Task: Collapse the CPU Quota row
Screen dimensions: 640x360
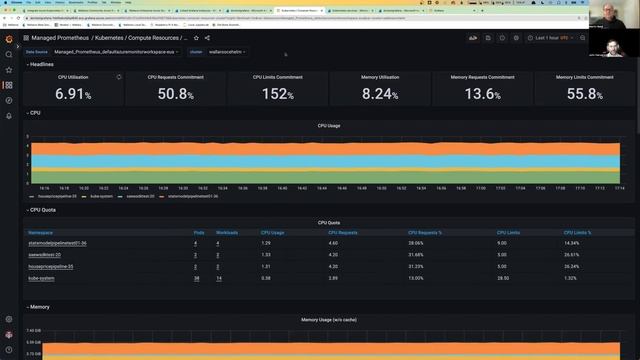Action: pyautogui.click(x=41, y=210)
